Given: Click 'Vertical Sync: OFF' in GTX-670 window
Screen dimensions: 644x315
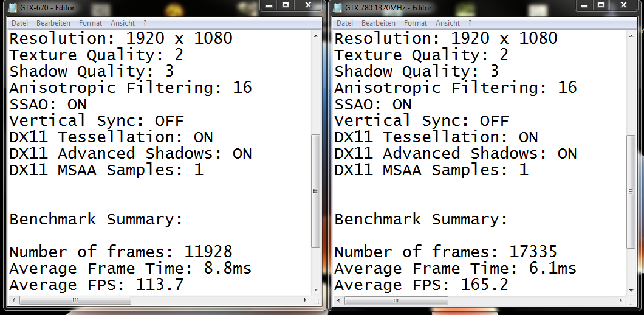Looking at the screenshot, I should [97, 121].
